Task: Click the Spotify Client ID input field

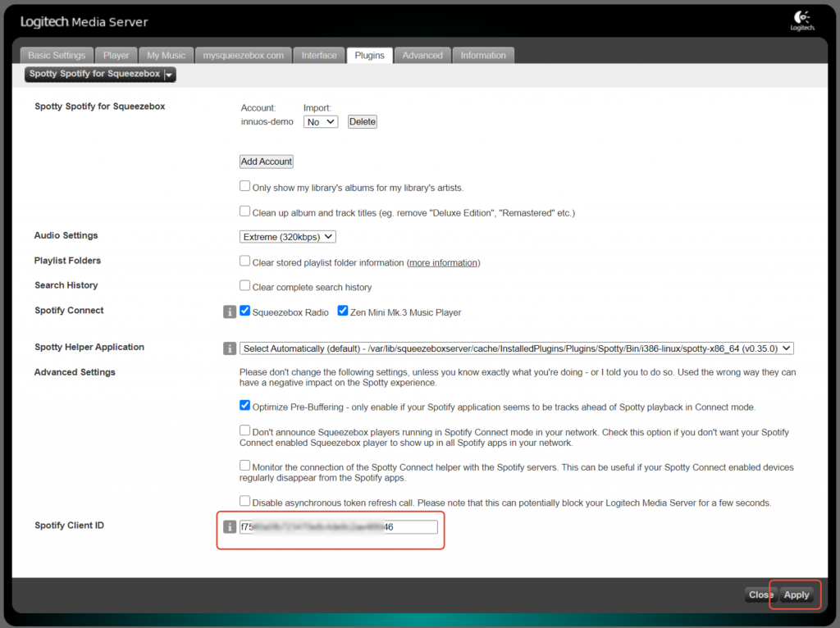Action: coord(339,527)
